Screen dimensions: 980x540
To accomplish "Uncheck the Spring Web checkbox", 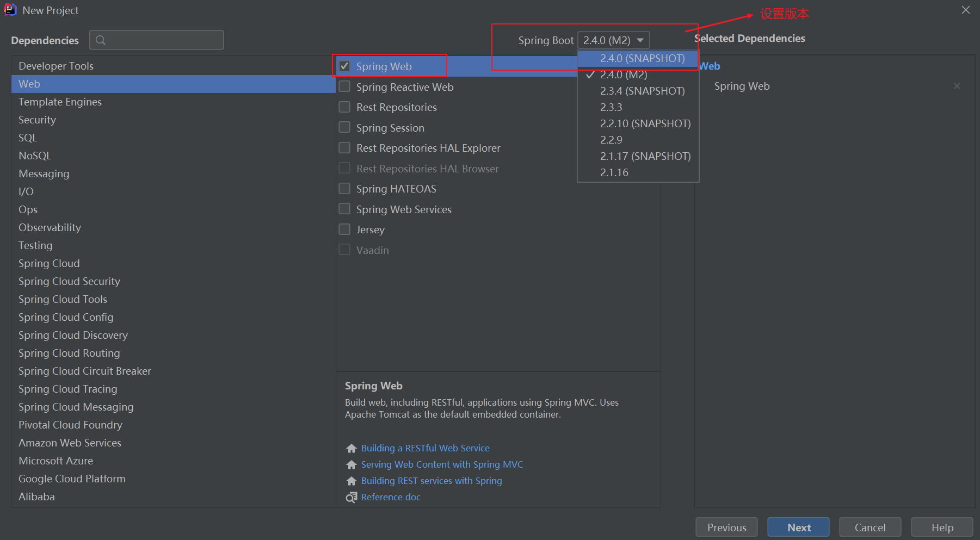I will (x=344, y=66).
